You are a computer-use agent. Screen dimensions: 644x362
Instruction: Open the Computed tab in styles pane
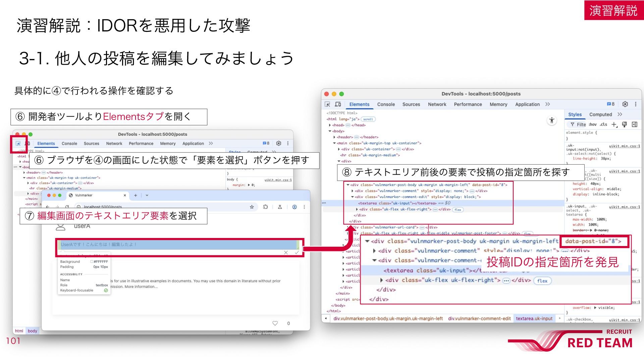point(601,114)
